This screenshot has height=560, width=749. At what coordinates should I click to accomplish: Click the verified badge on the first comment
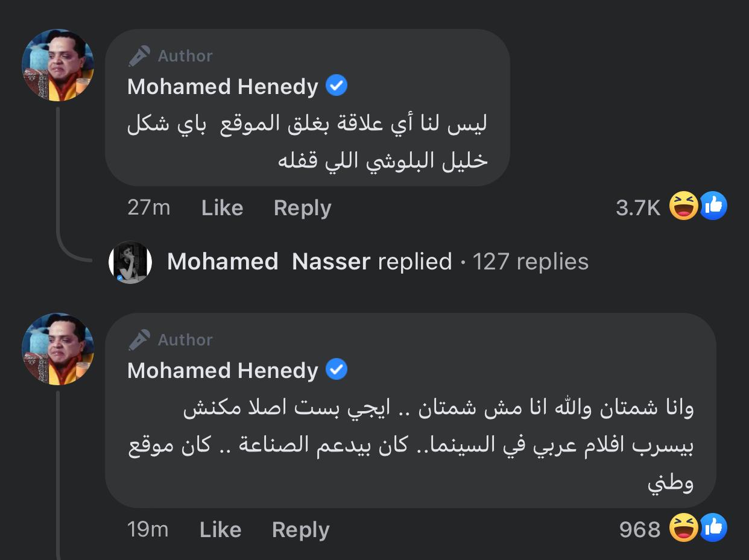pyautogui.click(x=337, y=87)
